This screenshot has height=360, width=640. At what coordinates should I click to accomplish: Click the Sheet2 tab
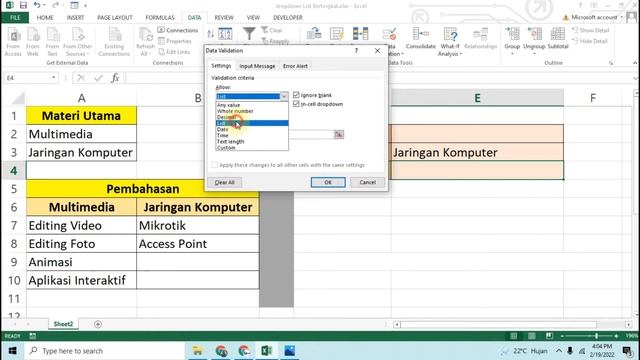click(63, 324)
